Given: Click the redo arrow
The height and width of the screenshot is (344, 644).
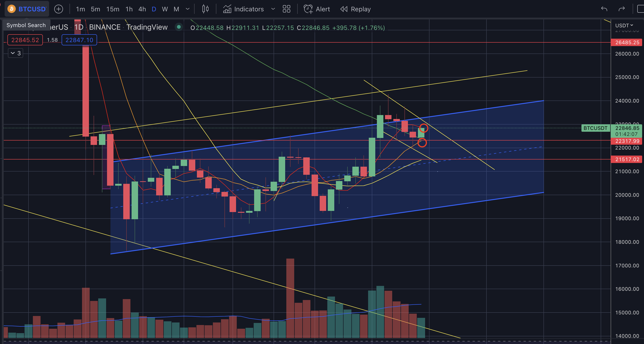Looking at the screenshot, I should 622,9.
